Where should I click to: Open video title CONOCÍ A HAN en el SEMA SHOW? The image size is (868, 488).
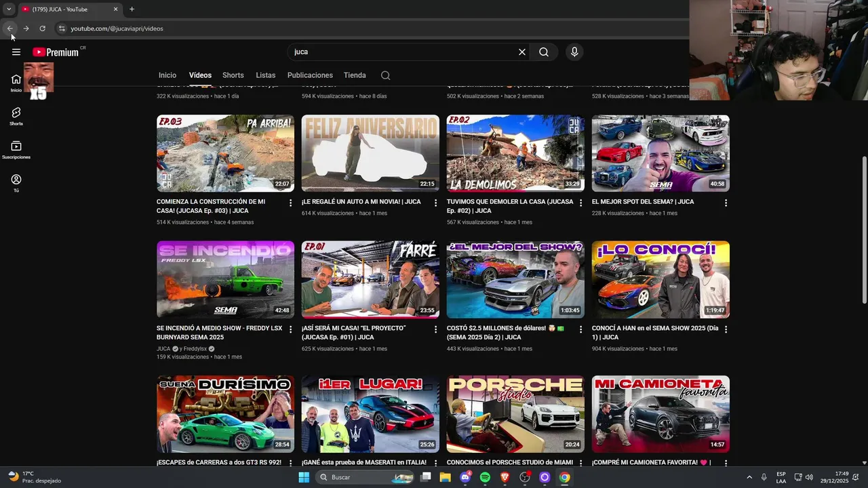tap(655, 333)
